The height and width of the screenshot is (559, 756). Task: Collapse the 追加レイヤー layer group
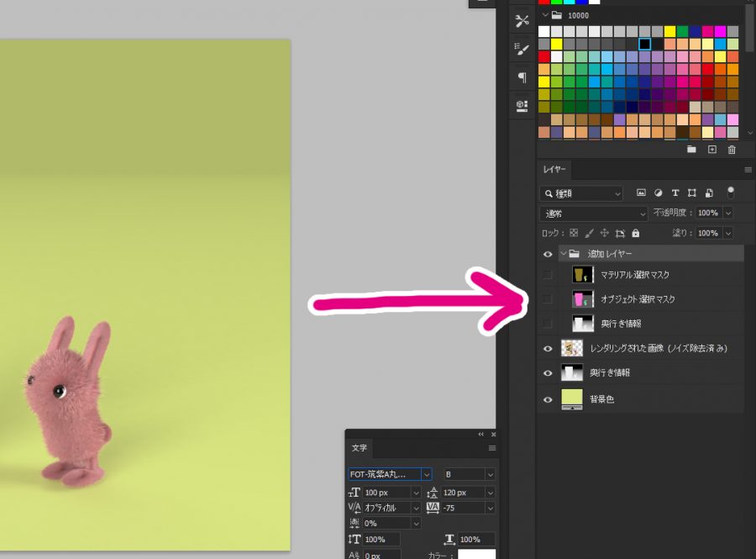tap(563, 253)
